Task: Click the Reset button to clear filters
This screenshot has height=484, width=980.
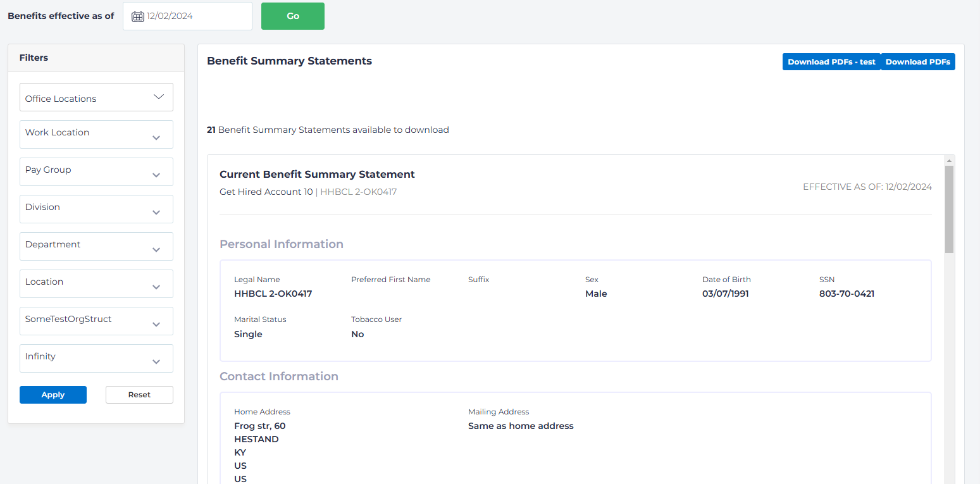Action: [x=139, y=394]
